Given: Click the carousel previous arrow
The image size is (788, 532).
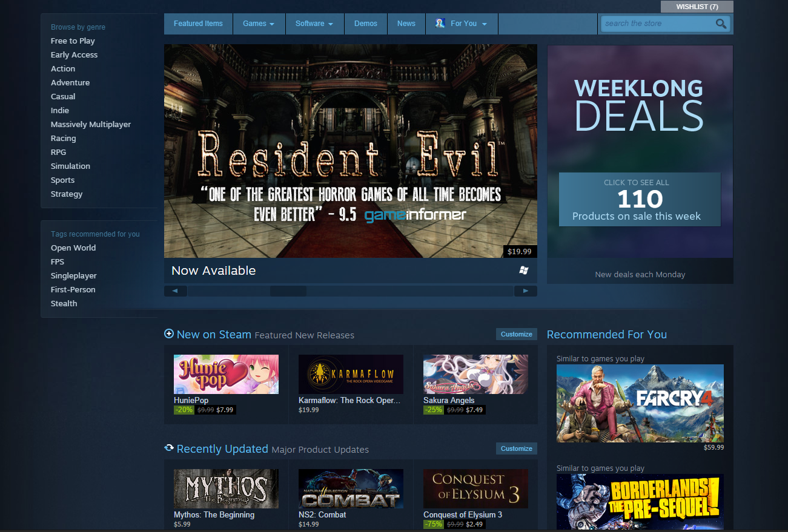Looking at the screenshot, I should 176,291.
